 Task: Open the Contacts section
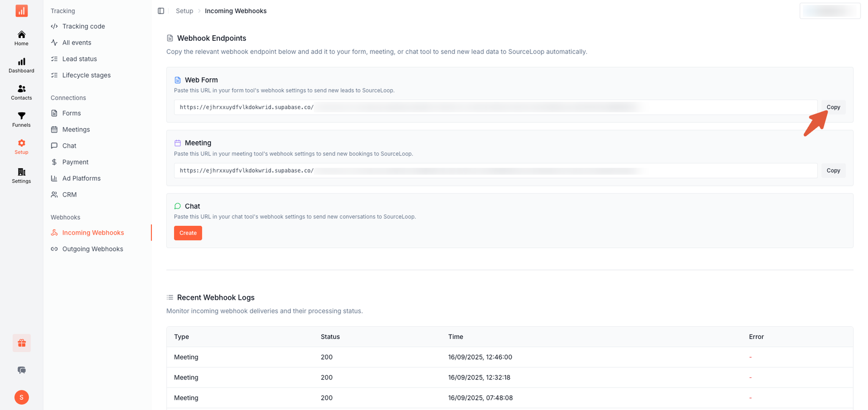22,92
